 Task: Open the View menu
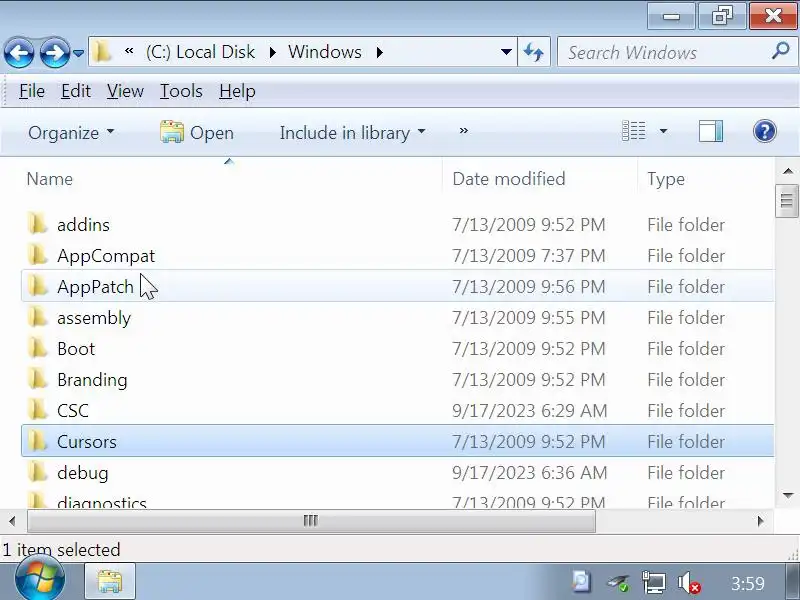coord(125,91)
